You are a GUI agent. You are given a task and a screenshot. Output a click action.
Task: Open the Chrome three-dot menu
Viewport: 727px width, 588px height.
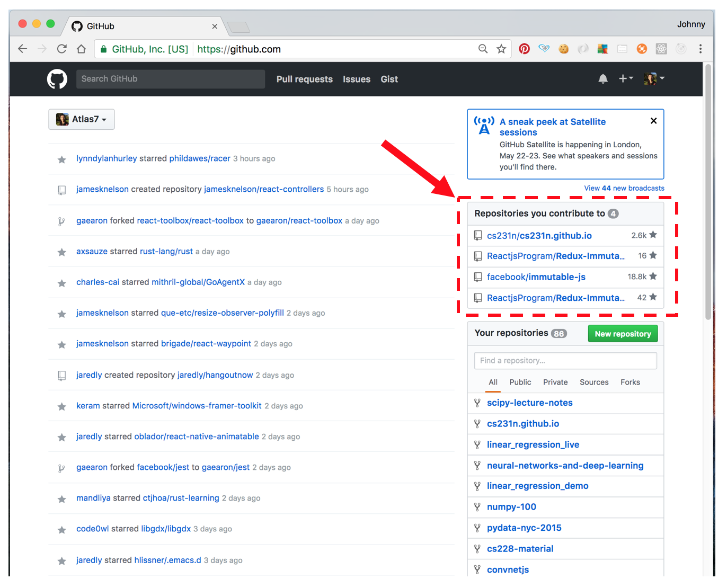click(701, 49)
